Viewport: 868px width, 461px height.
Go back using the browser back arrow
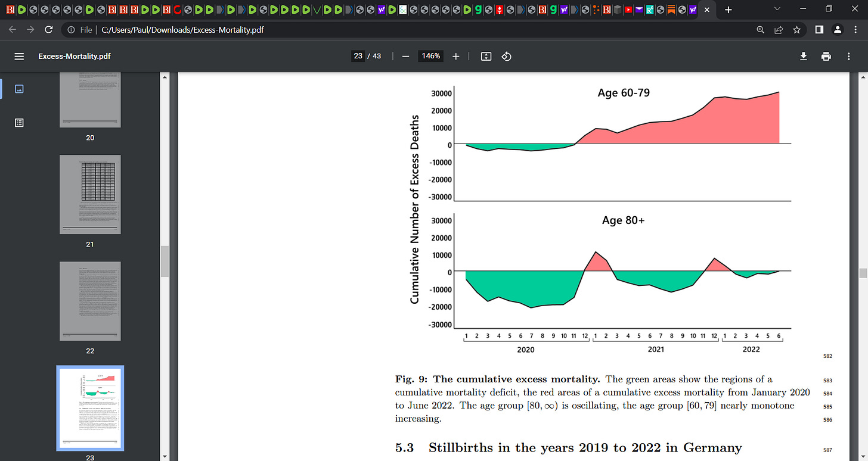13,29
